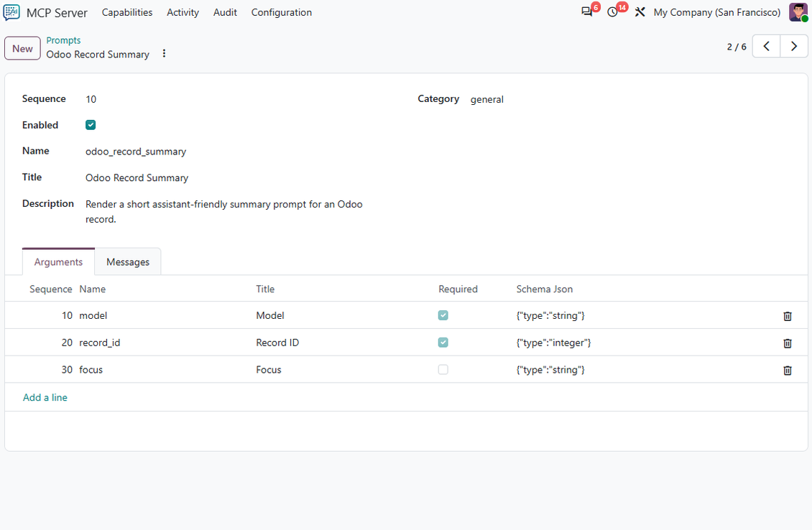Sort by the Required column header
The height and width of the screenshot is (530, 812).
tap(458, 289)
